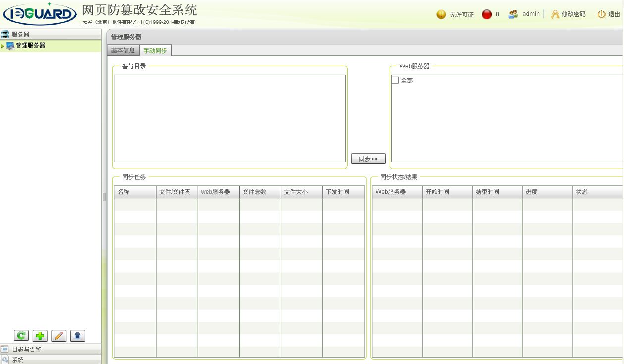Click the 无许可证 warning icon
This screenshot has height=364, width=624.
[441, 14]
